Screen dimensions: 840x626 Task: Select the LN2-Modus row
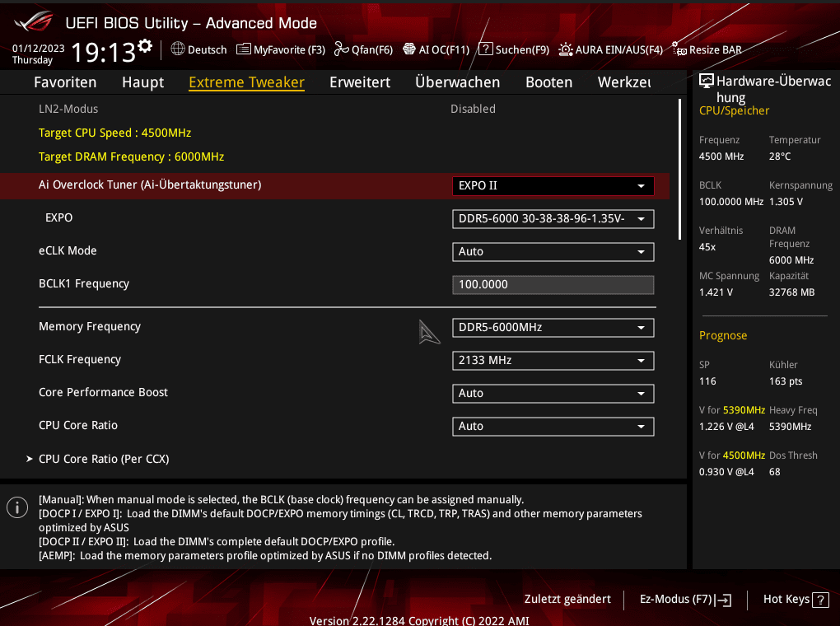point(335,109)
